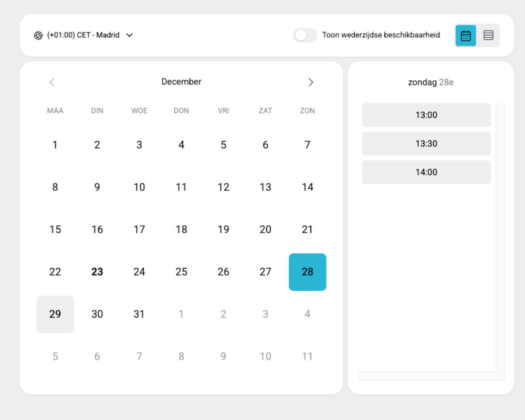Image resolution: width=525 pixels, height=420 pixels.
Task: Switch to calendar view icon
Action: point(466,36)
